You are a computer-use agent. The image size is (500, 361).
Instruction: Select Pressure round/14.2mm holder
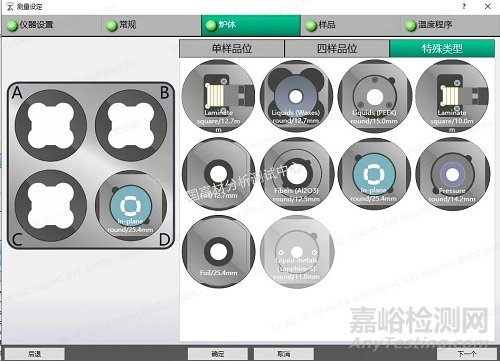click(x=452, y=174)
